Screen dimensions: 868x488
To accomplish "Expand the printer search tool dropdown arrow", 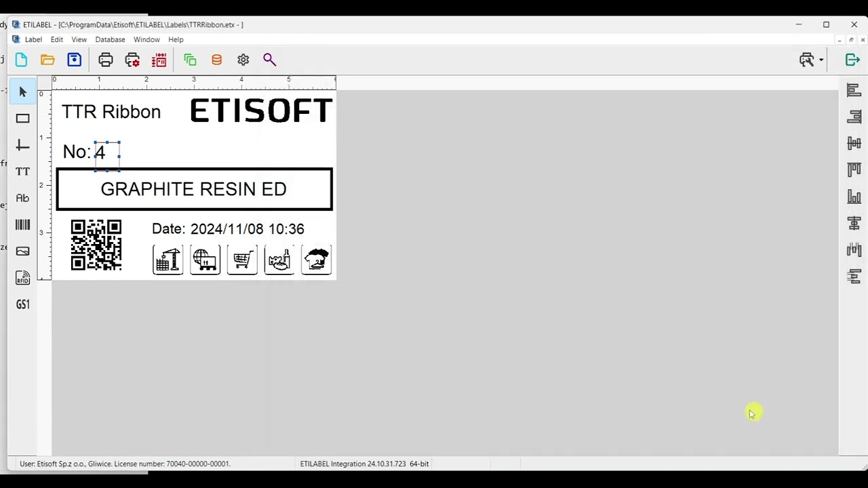I will (x=821, y=60).
